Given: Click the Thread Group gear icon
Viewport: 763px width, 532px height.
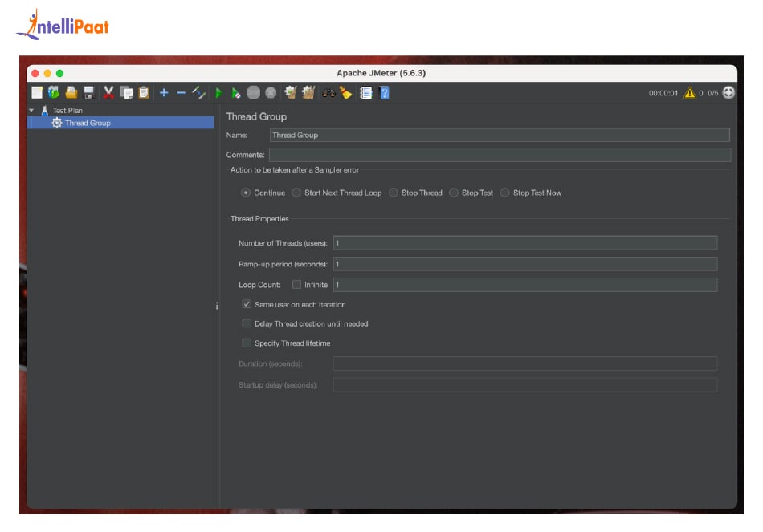Looking at the screenshot, I should 57,123.
